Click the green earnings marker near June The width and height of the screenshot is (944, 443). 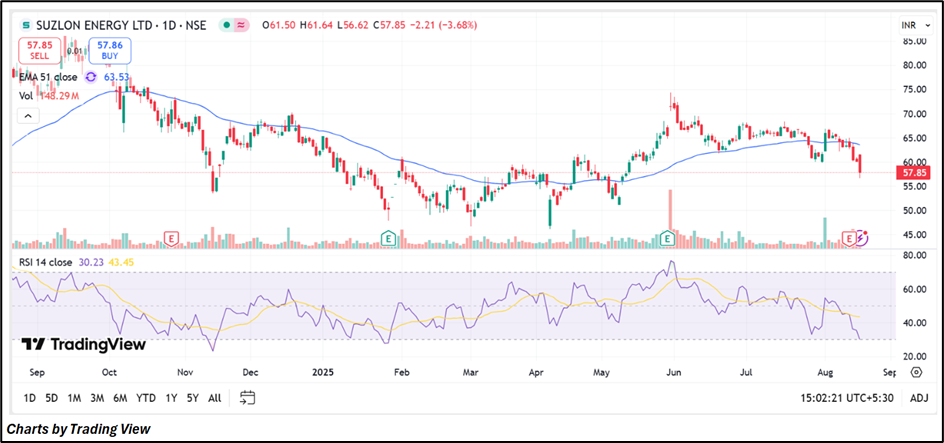click(666, 238)
